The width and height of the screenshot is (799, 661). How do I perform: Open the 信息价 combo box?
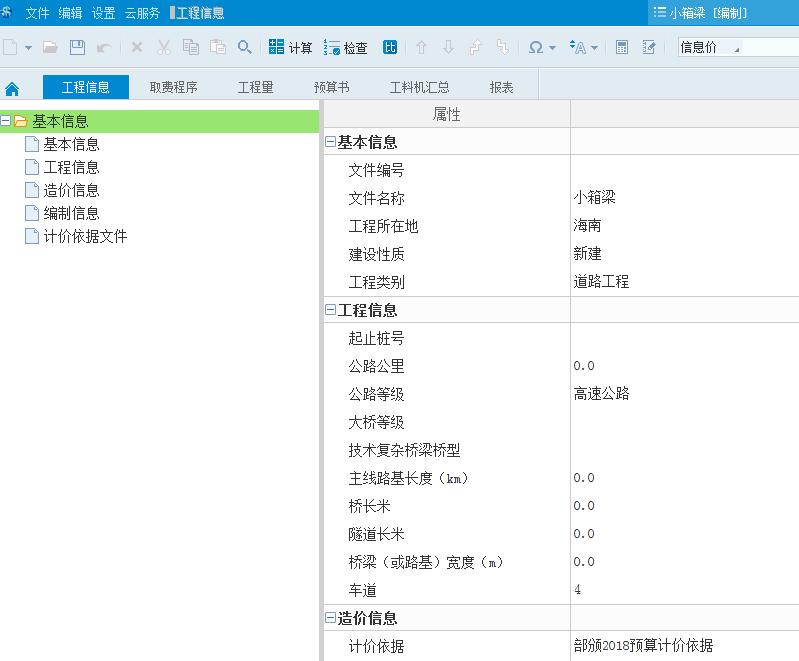[738, 47]
